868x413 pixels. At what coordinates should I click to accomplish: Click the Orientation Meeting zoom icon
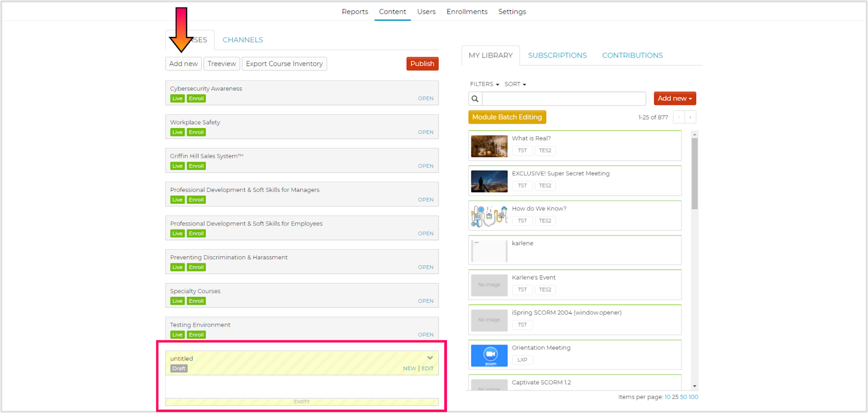pos(489,356)
